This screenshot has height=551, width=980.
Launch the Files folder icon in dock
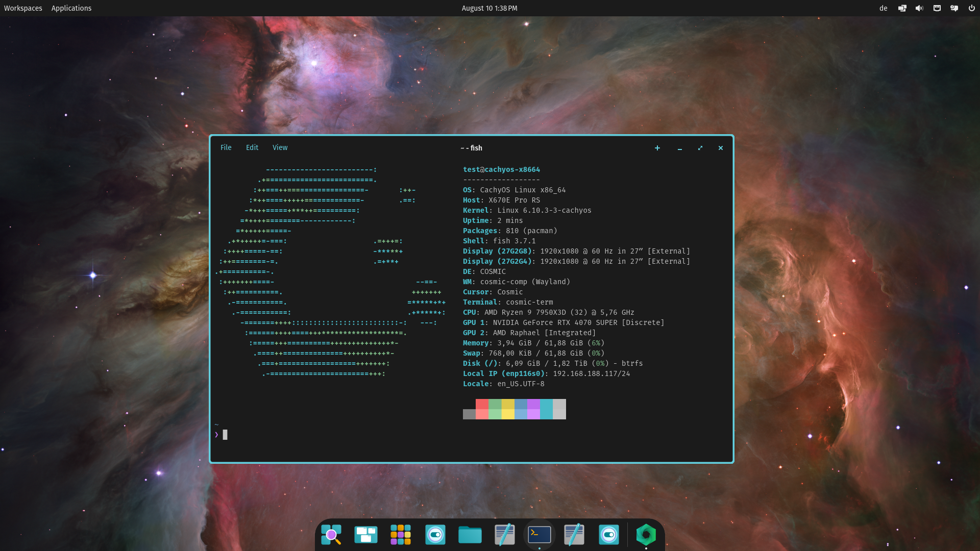coord(470,535)
